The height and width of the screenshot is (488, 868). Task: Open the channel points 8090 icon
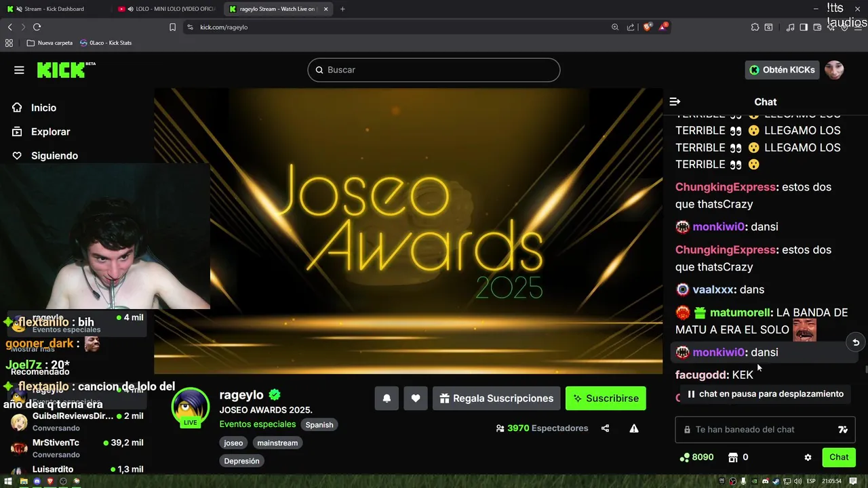click(696, 457)
